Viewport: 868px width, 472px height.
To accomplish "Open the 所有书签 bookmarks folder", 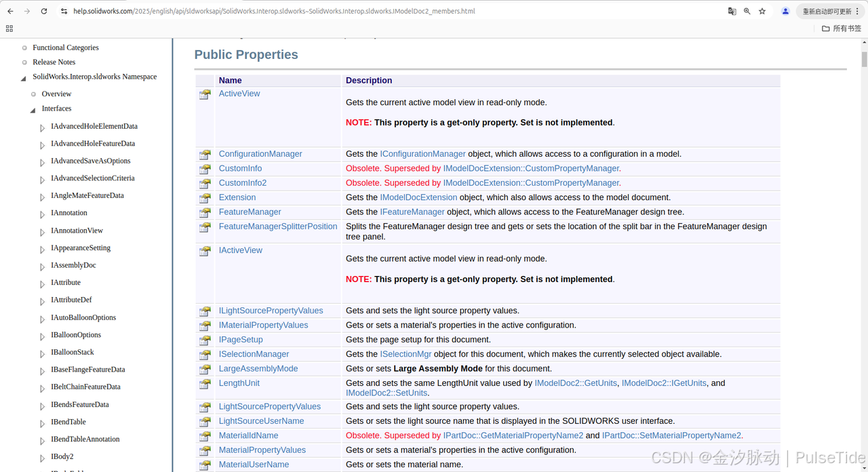I will [842, 28].
